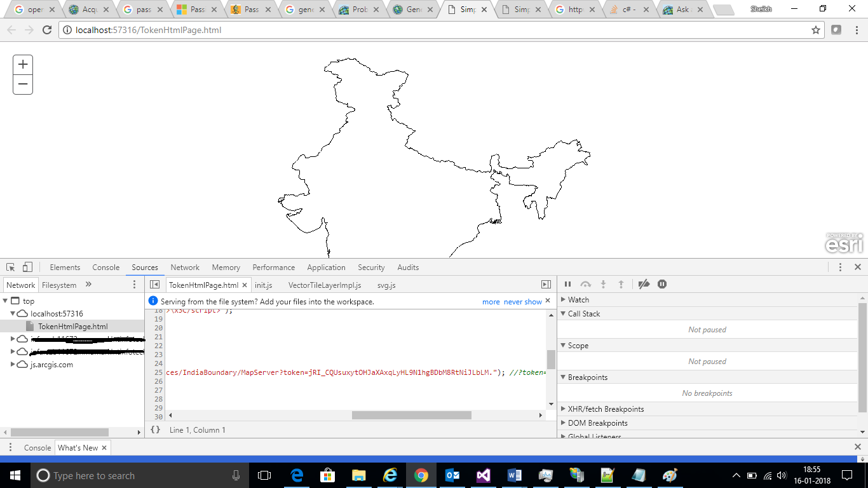
Task: Open the Windows Start menu
Action: point(15,475)
